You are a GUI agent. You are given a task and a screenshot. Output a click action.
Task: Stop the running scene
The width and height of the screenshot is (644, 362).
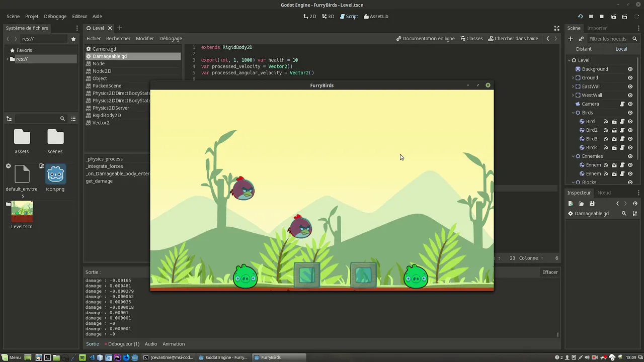(601, 17)
